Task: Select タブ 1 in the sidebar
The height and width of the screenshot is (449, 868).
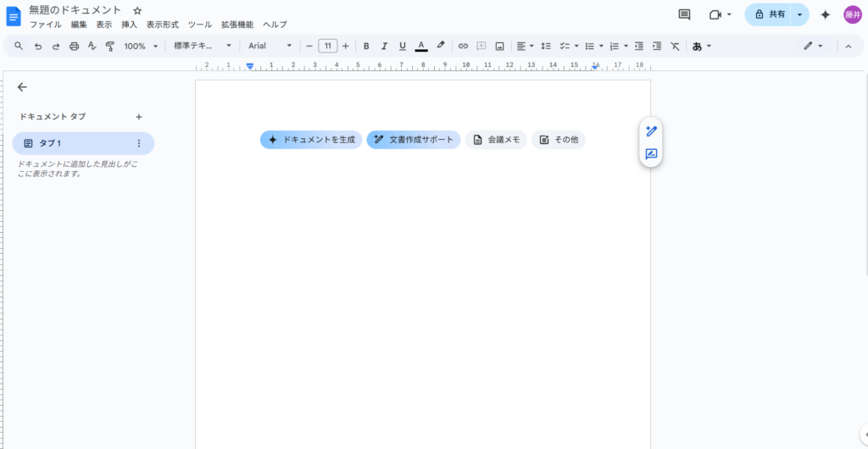Action: click(x=83, y=143)
